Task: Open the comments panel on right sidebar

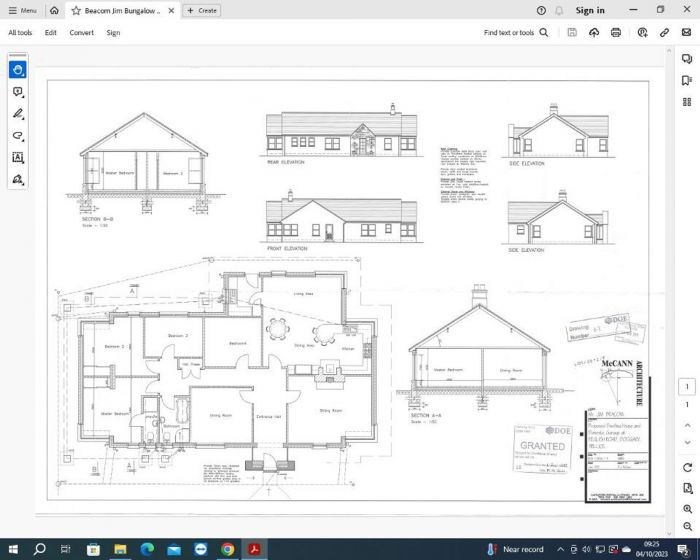Action: [687, 59]
